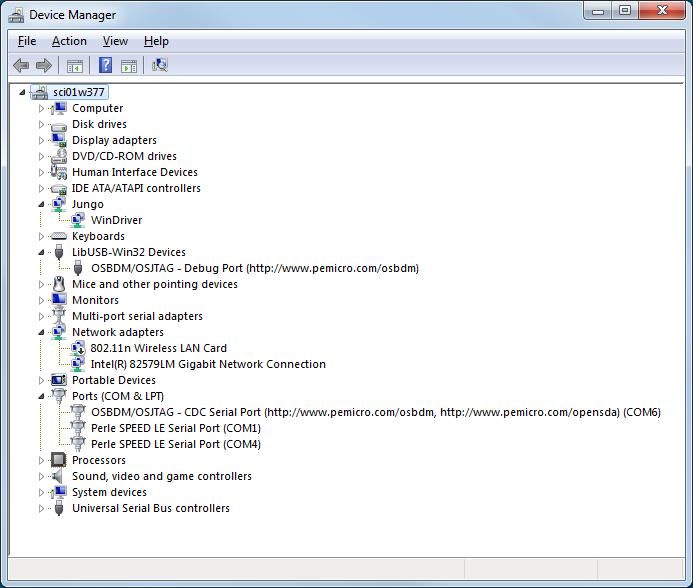Maximize the Device Manager window

624,11
